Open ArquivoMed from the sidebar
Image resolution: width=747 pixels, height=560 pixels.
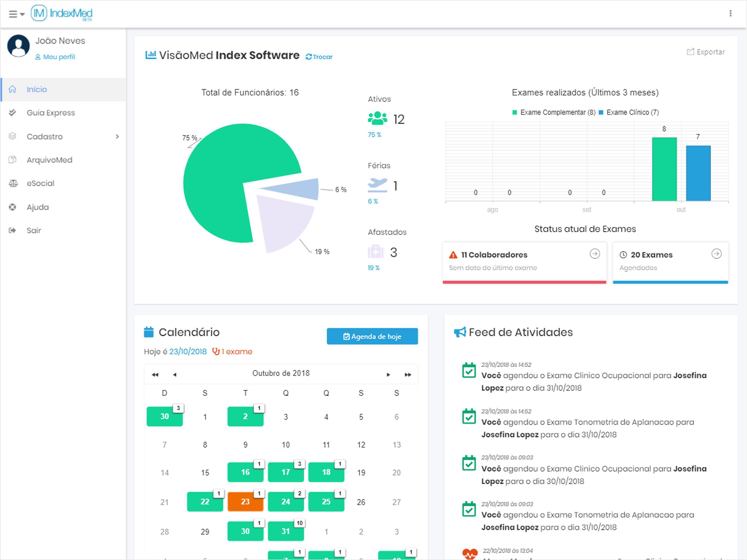coord(49,160)
